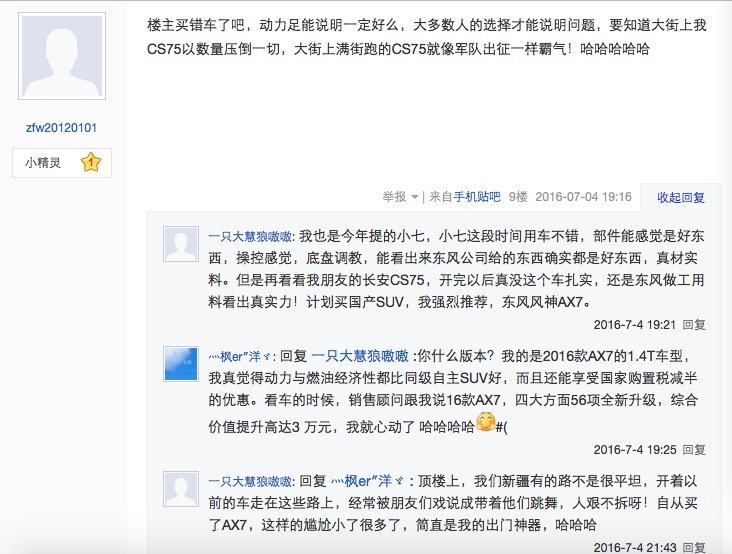Open 枫er"洋 username in second reply
732x554 pixels.
(239, 357)
